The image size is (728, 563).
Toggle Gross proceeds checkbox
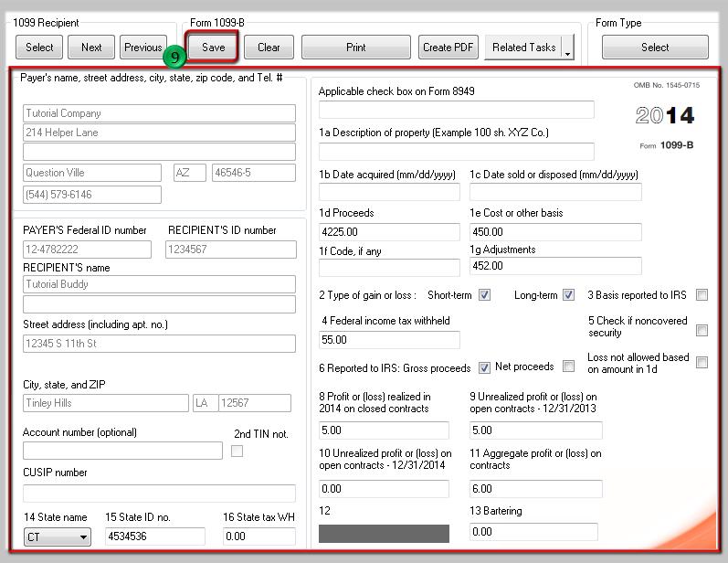pyautogui.click(x=484, y=367)
